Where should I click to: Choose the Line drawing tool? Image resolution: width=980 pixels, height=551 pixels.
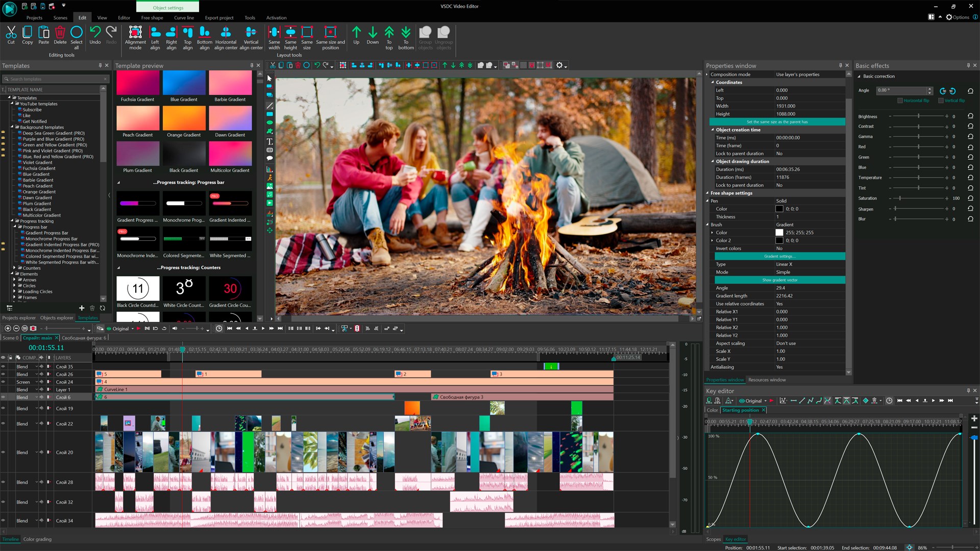(x=269, y=106)
